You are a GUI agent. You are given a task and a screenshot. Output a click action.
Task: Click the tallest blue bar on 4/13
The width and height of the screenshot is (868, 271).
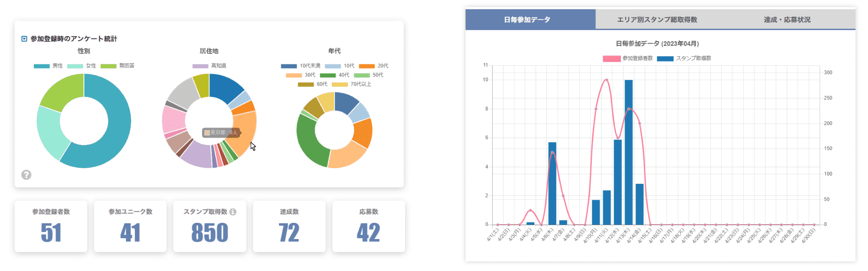point(628,153)
